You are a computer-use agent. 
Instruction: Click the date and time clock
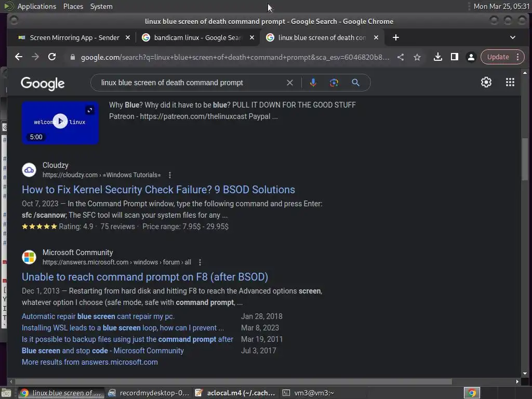coord(501,6)
